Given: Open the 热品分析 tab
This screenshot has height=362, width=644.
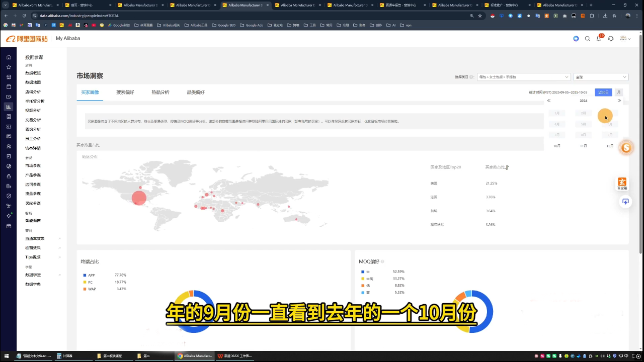Looking at the screenshot, I should tap(160, 92).
